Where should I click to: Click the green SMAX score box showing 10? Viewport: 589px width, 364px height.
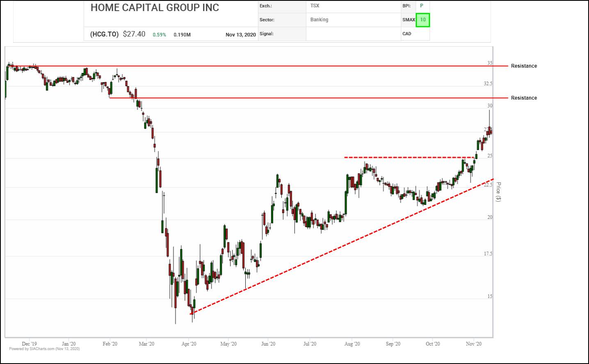click(423, 20)
